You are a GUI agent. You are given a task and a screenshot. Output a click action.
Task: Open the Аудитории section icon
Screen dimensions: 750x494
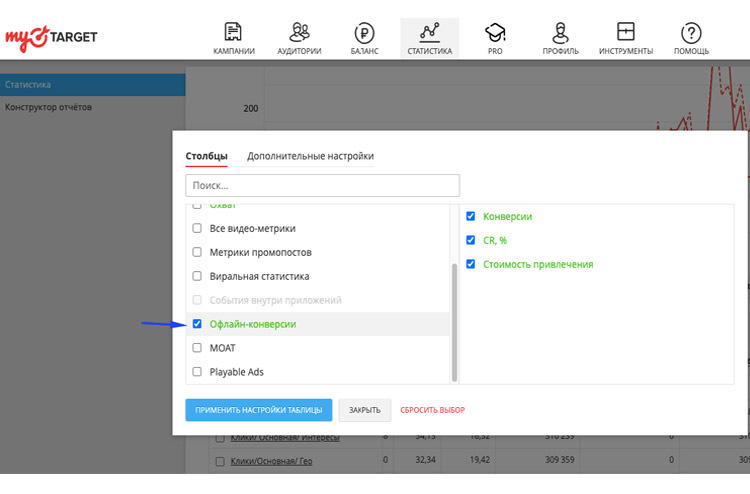click(299, 32)
